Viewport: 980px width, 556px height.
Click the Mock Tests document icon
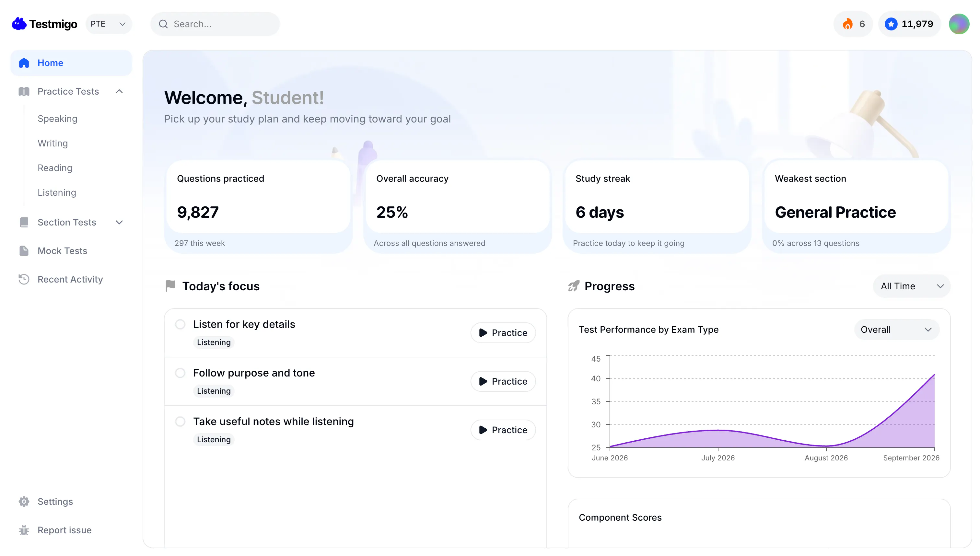tap(24, 251)
